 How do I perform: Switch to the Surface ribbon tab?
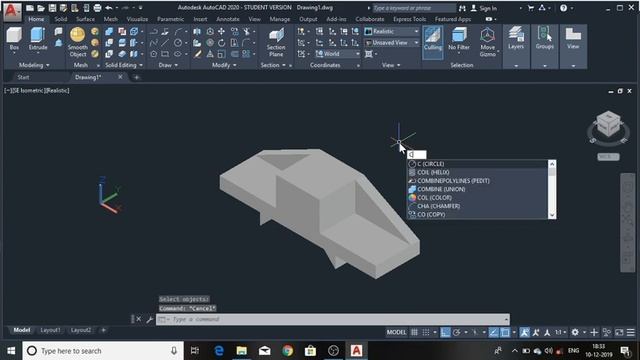coord(85,19)
